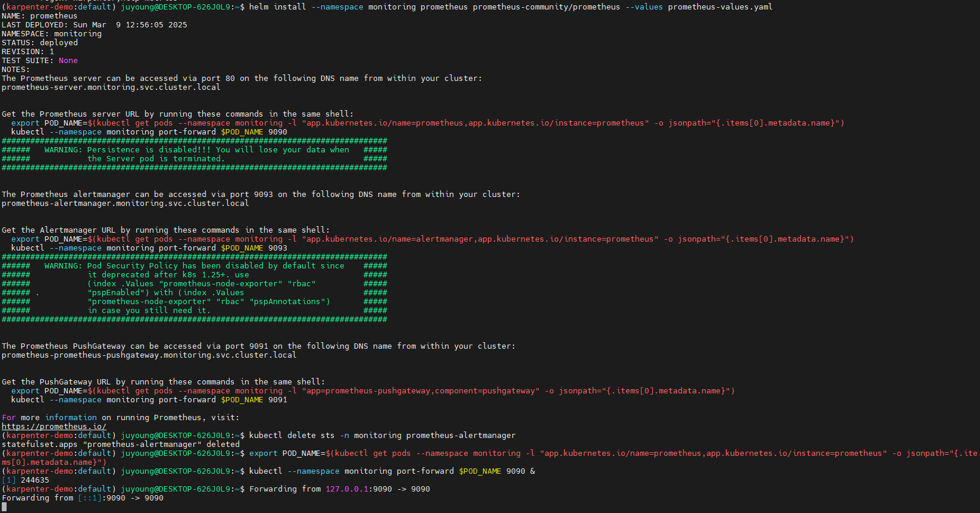Click the 'NAME: prometheus' output line
This screenshot has height=513, width=980.
point(39,16)
